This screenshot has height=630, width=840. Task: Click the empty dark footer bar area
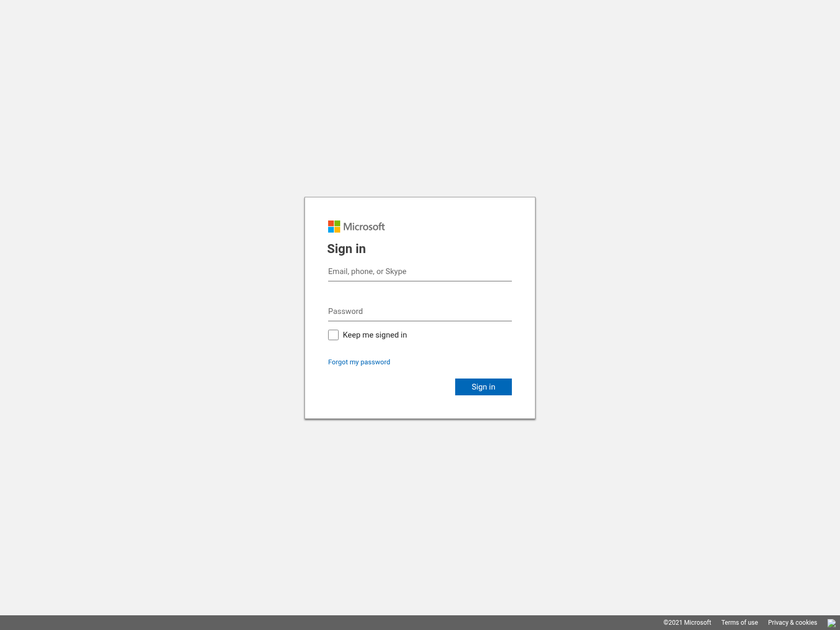click(x=315, y=623)
